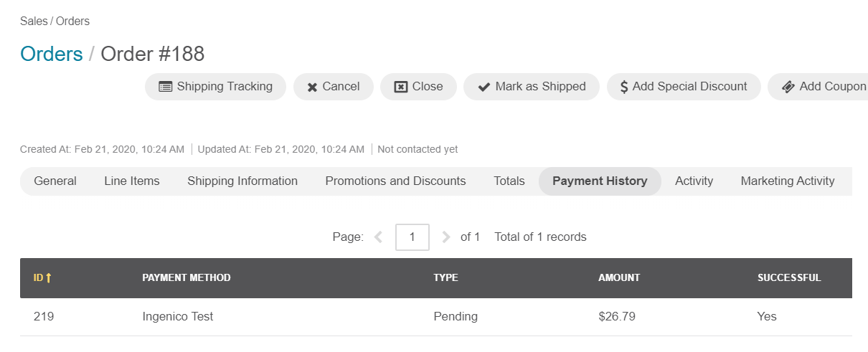View the Activity tab
Viewport: 868px width, 352px height.
694,181
